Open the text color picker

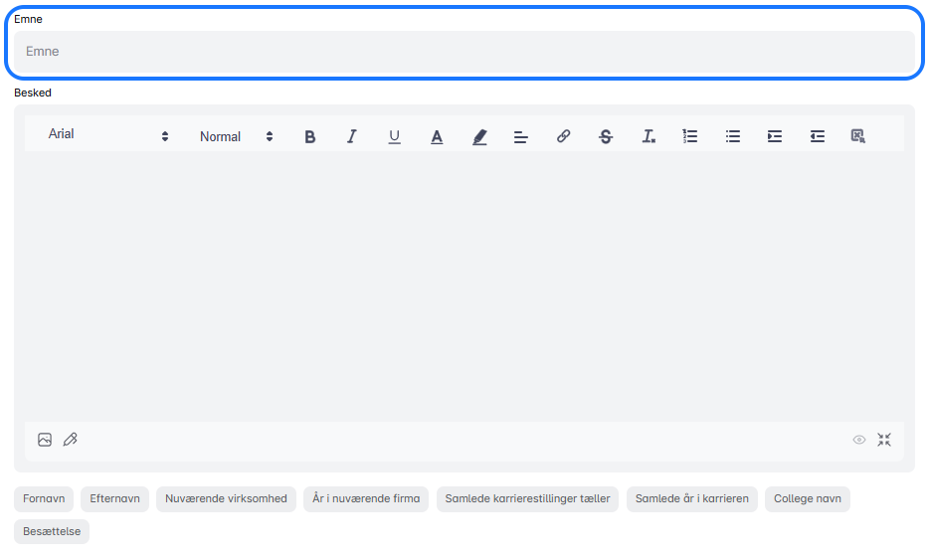437,137
